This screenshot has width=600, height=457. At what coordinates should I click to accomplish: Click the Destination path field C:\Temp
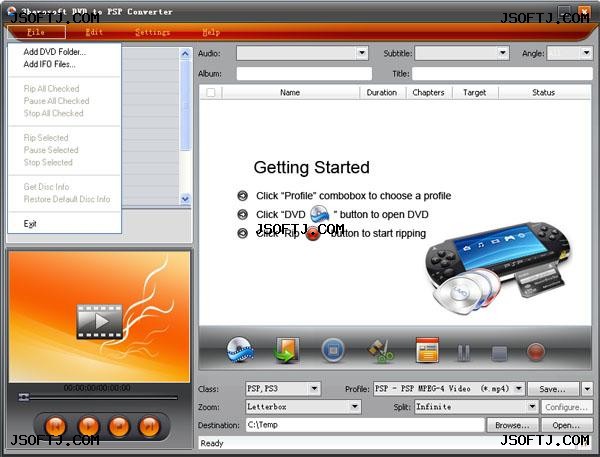pos(365,424)
